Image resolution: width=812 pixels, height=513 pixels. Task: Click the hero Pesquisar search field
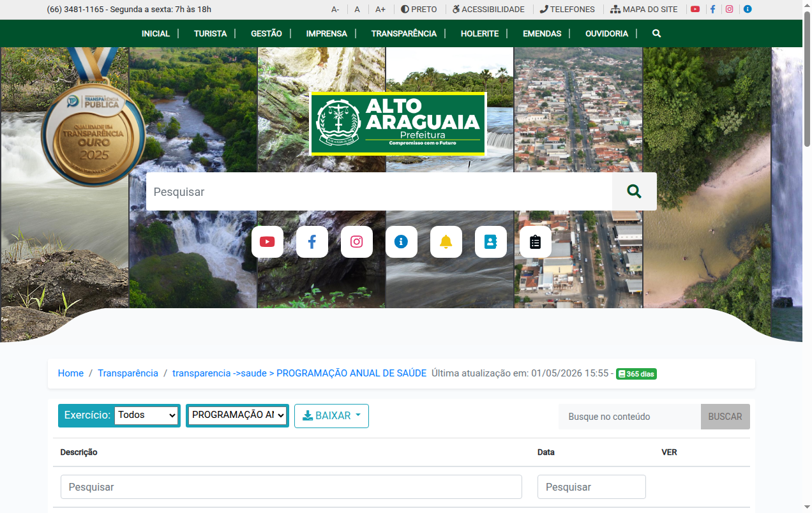coord(379,191)
